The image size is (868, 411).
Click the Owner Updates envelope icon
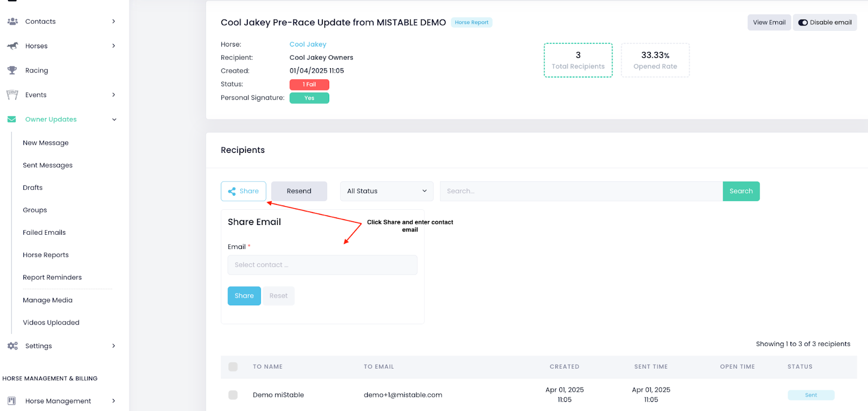pyautogui.click(x=12, y=119)
